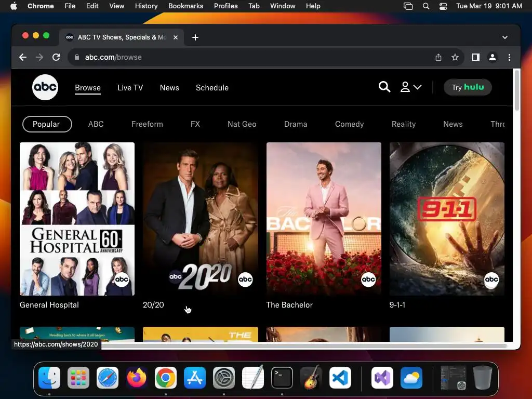This screenshot has height=399, width=532.
Task: Open Safari from the Dock
Action: pyautogui.click(x=108, y=378)
